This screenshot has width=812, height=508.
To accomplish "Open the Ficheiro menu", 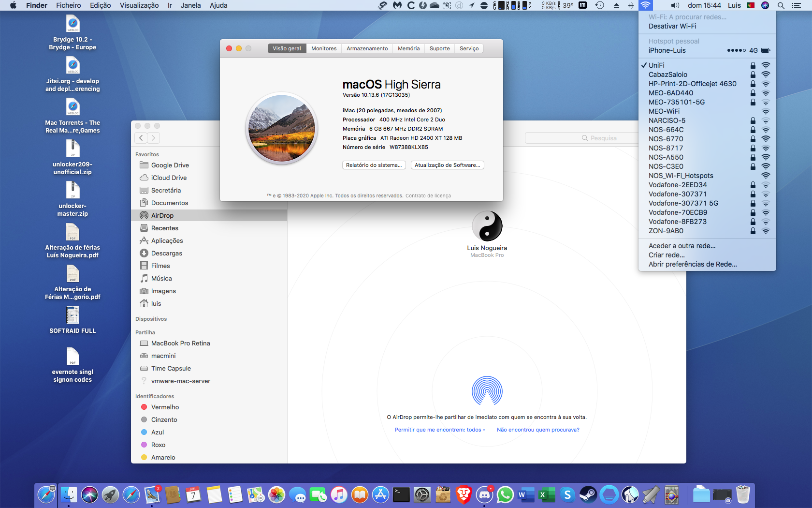I will click(x=69, y=5).
